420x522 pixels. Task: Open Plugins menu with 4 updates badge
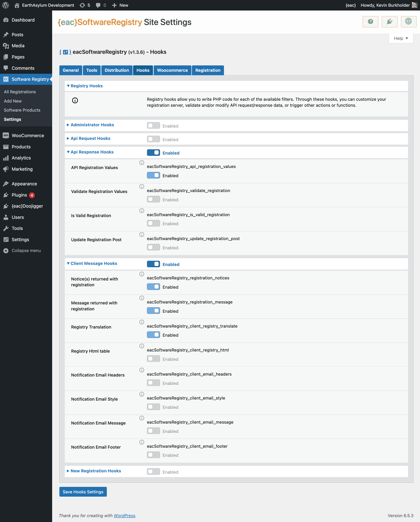[x=26, y=195]
